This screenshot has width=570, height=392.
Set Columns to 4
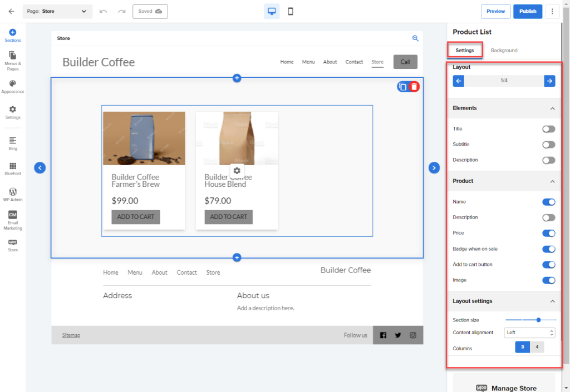coord(537,347)
